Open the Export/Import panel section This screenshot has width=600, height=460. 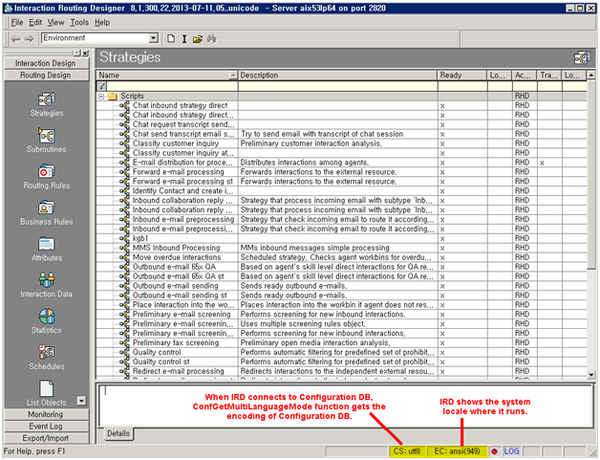(x=45, y=437)
